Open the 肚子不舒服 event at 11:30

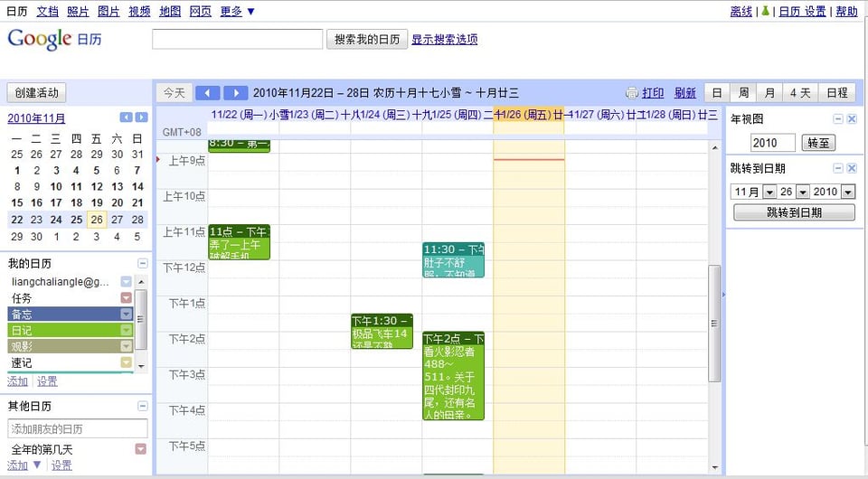[453, 259]
